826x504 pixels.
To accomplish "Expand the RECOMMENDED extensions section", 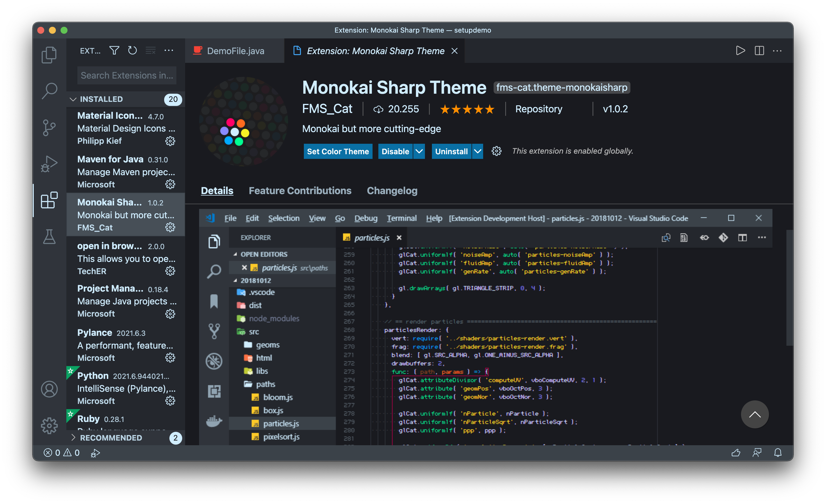I will coord(126,438).
